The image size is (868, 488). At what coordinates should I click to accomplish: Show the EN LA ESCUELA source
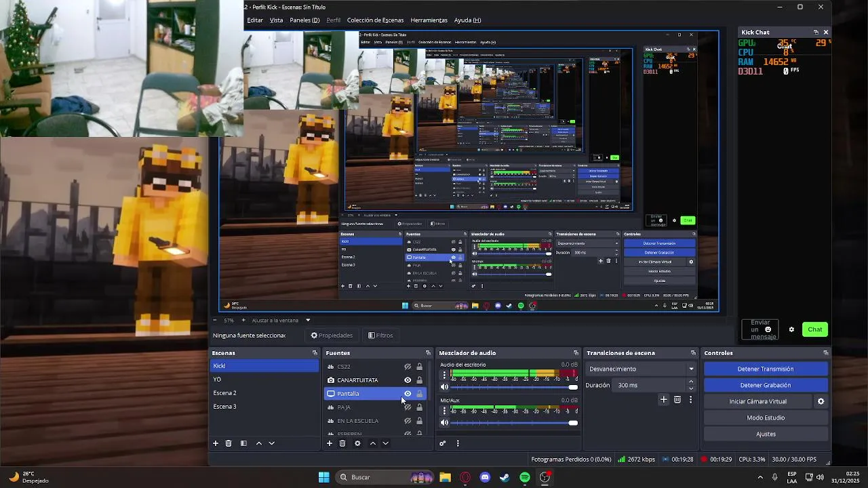point(408,421)
